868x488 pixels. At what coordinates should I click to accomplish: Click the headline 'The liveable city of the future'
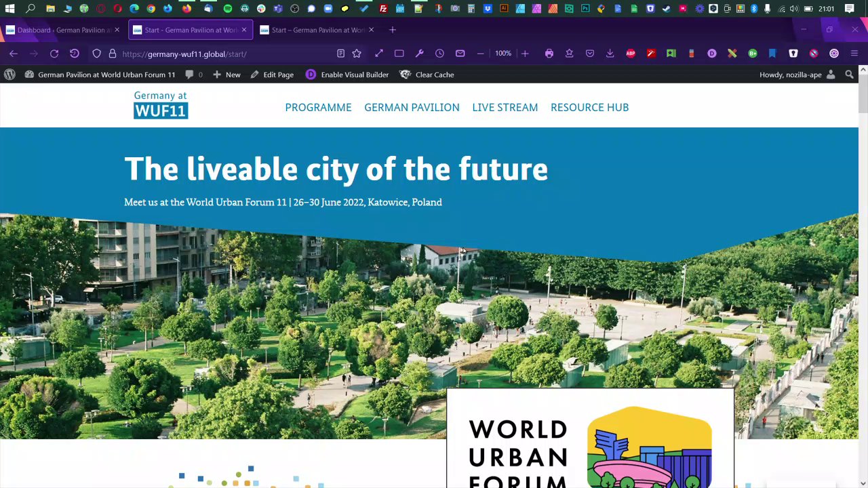336,169
